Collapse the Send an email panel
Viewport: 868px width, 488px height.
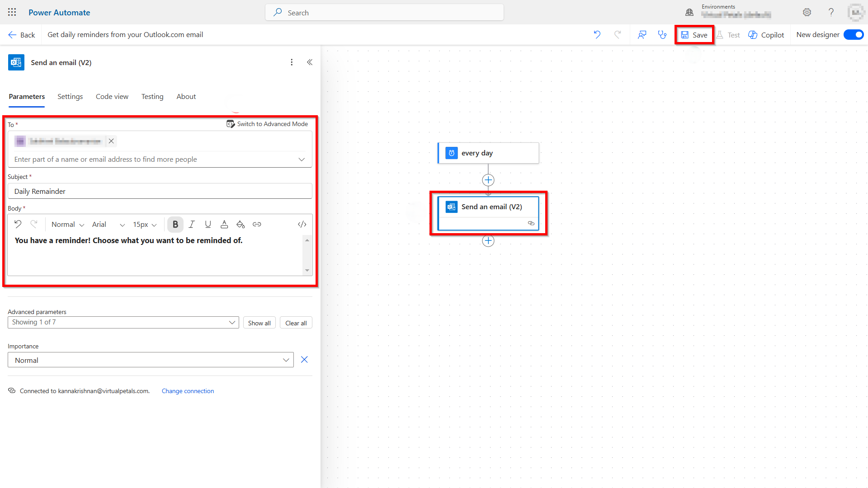coord(310,62)
